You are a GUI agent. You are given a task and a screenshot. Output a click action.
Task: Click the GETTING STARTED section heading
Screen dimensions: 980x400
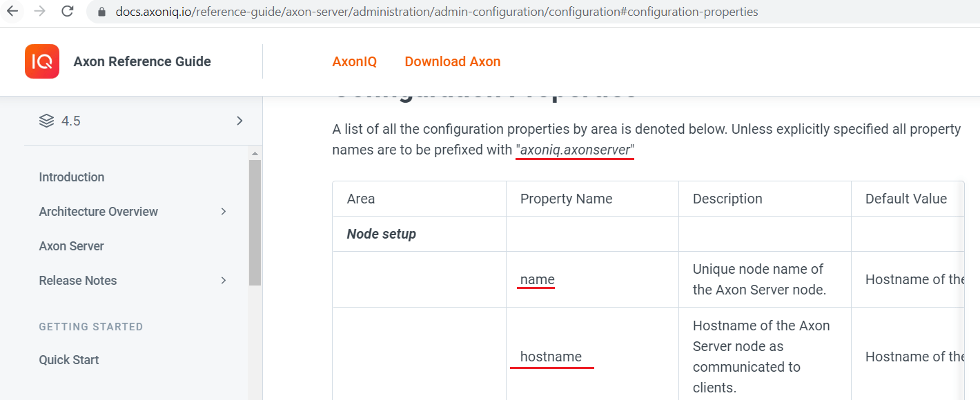click(91, 327)
